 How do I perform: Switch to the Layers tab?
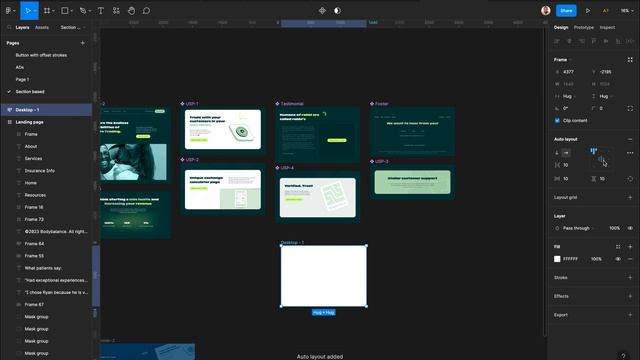(22, 27)
